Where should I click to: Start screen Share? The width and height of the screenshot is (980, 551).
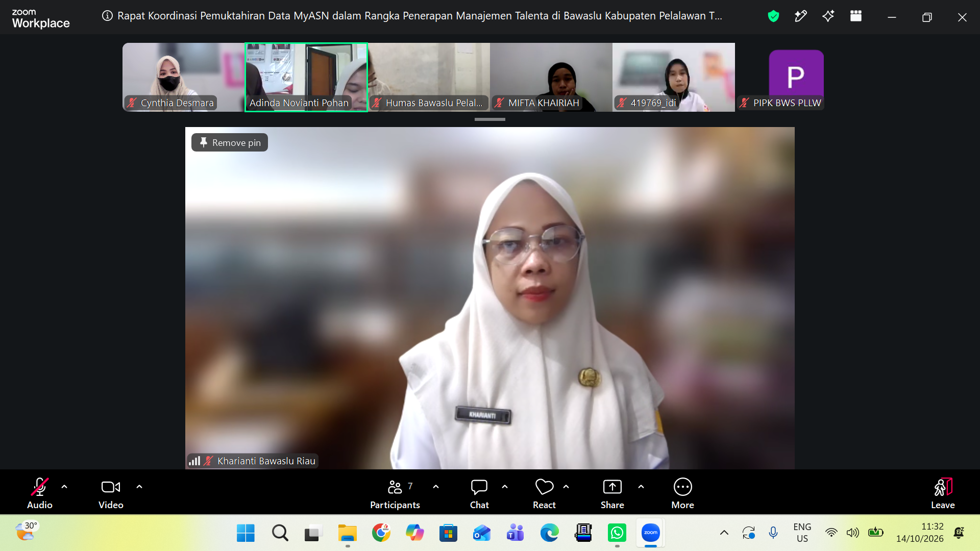pos(612,493)
